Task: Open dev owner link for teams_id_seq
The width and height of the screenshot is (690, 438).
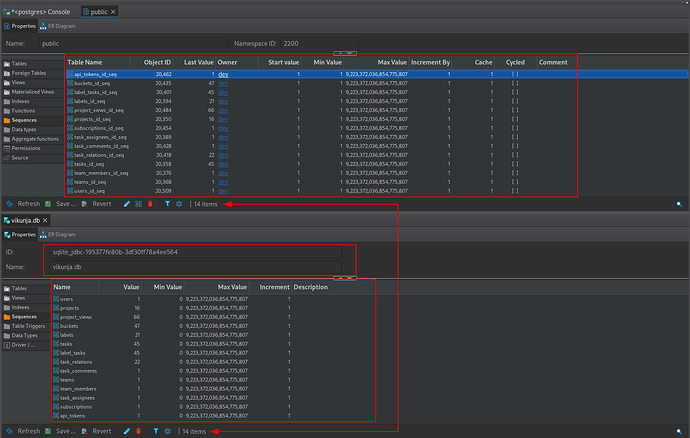Action: 223,182
